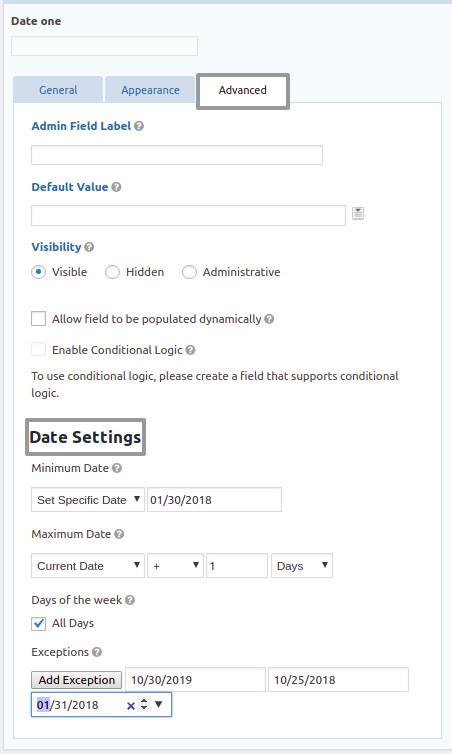Open the Set Specific Date dropdown
The height and width of the screenshot is (754, 452).
[88, 500]
